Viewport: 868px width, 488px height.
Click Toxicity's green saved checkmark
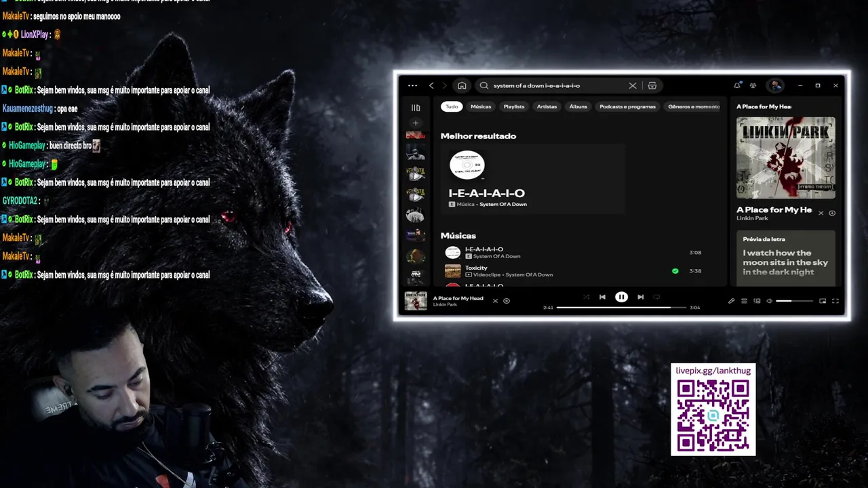tap(675, 271)
